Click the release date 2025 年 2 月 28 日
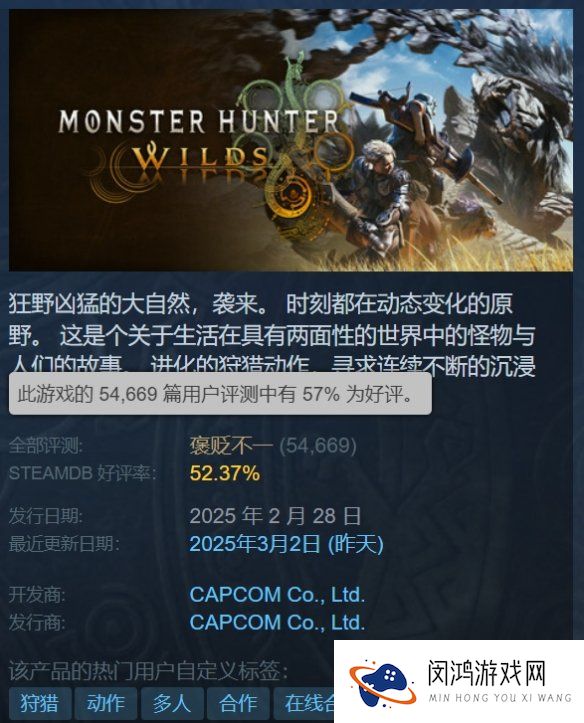584x723 pixels. pos(275,516)
